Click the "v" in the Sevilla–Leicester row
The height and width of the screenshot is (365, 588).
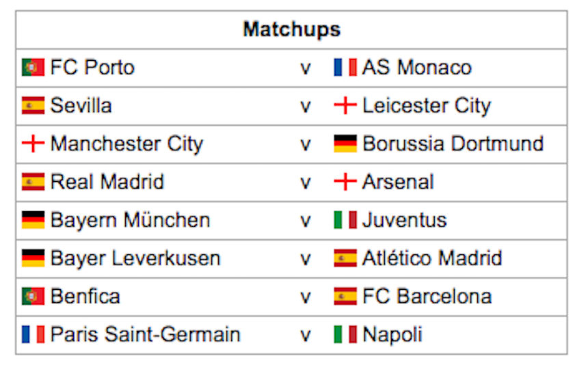(306, 107)
